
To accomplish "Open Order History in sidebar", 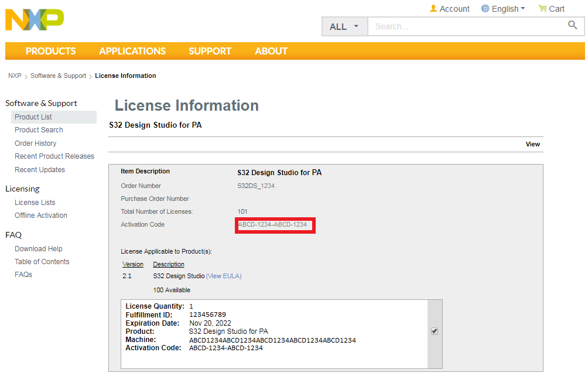I will pos(36,143).
